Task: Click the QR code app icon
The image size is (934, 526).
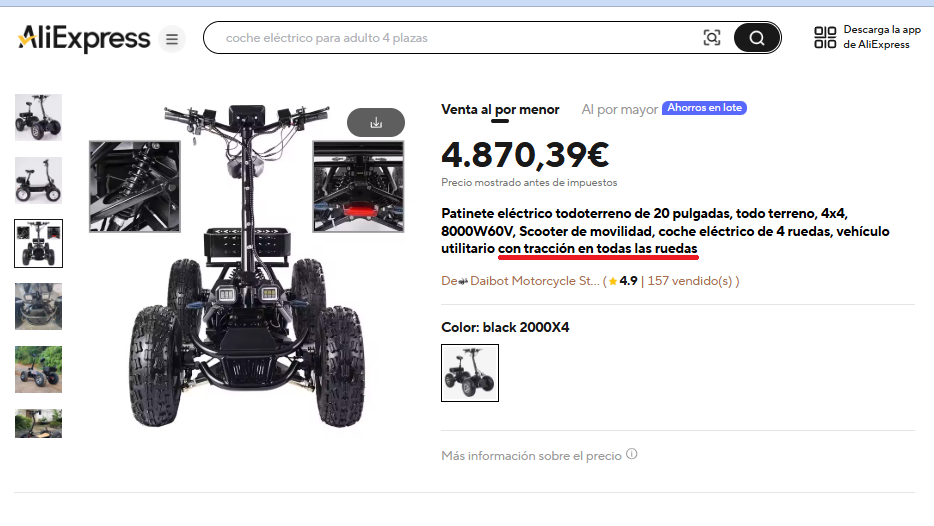Action: click(825, 37)
